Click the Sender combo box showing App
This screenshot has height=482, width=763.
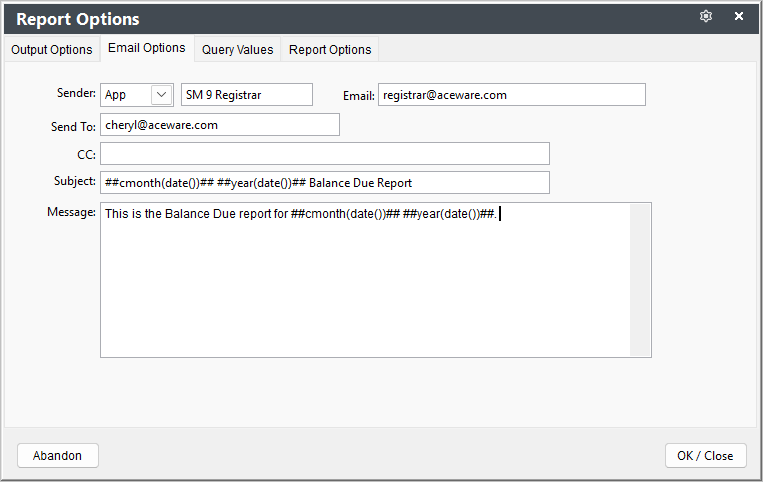coord(137,95)
